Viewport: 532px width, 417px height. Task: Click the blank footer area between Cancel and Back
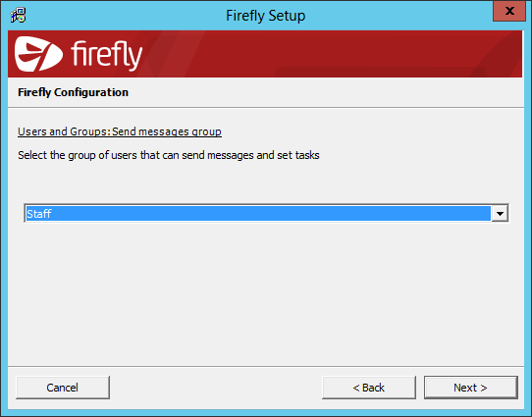click(216, 388)
